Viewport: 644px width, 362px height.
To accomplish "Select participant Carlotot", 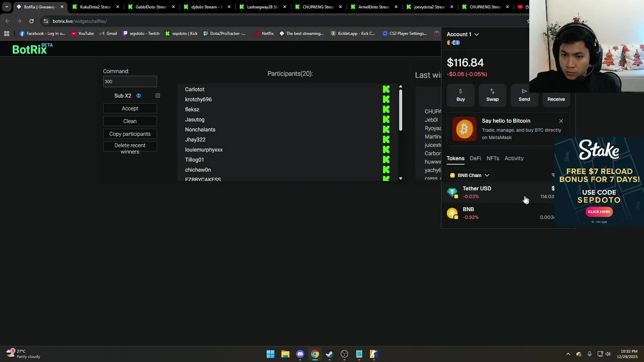I will click(x=195, y=89).
